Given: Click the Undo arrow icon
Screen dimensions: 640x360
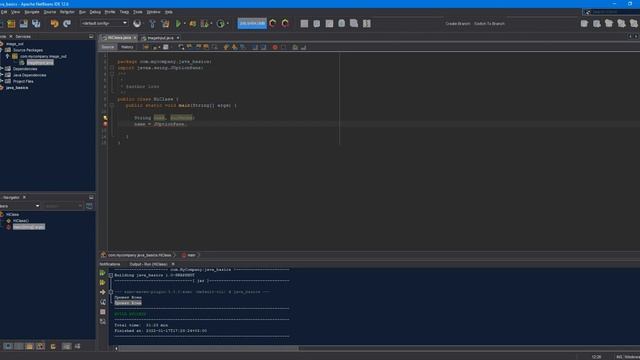Looking at the screenshot, I should click(55, 24).
